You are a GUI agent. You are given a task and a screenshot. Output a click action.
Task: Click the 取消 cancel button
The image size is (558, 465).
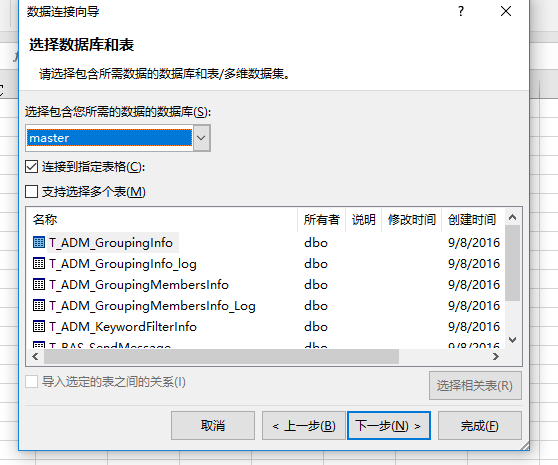coord(213,426)
